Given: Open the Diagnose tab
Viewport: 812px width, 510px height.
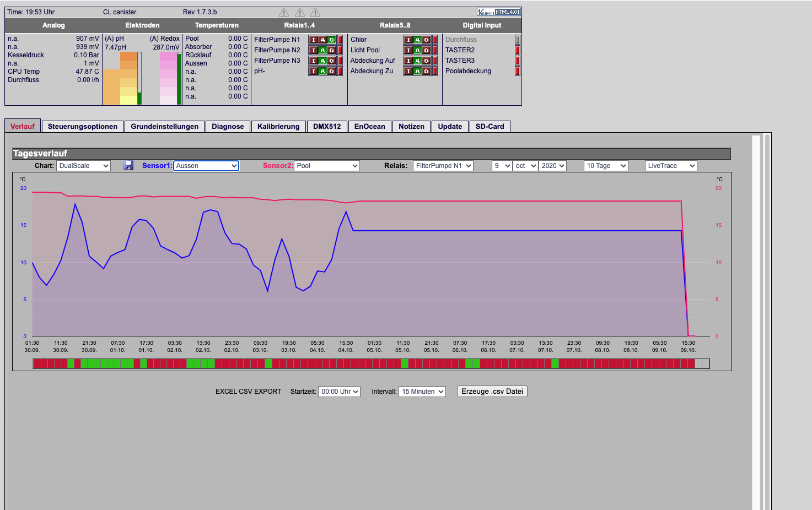Looking at the screenshot, I should pyautogui.click(x=228, y=127).
